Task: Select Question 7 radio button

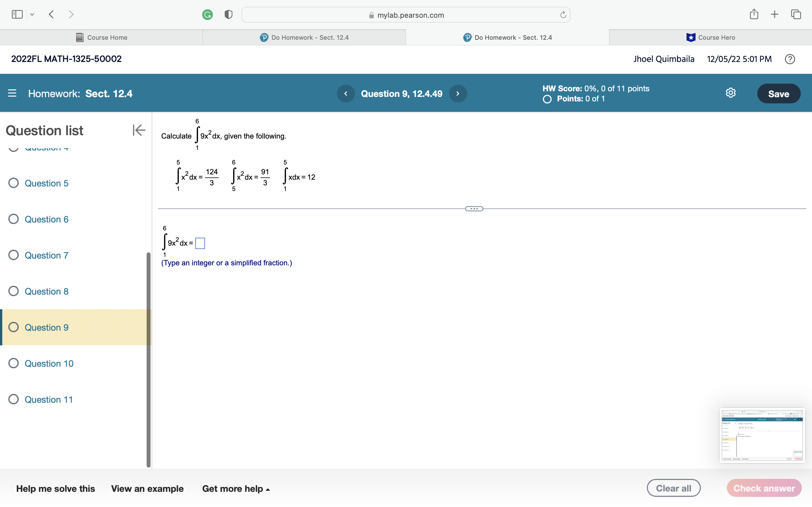Action: pyautogui.click(x=14, y=255)
